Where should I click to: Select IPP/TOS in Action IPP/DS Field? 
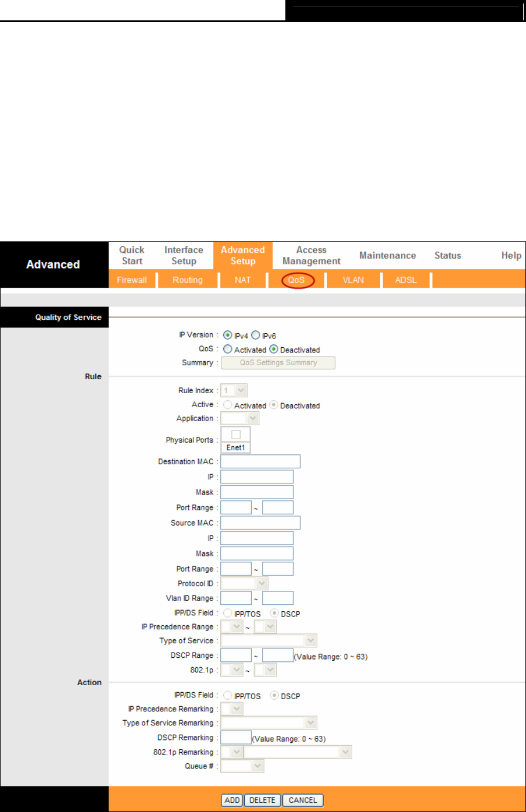click(x=228, y=696)
